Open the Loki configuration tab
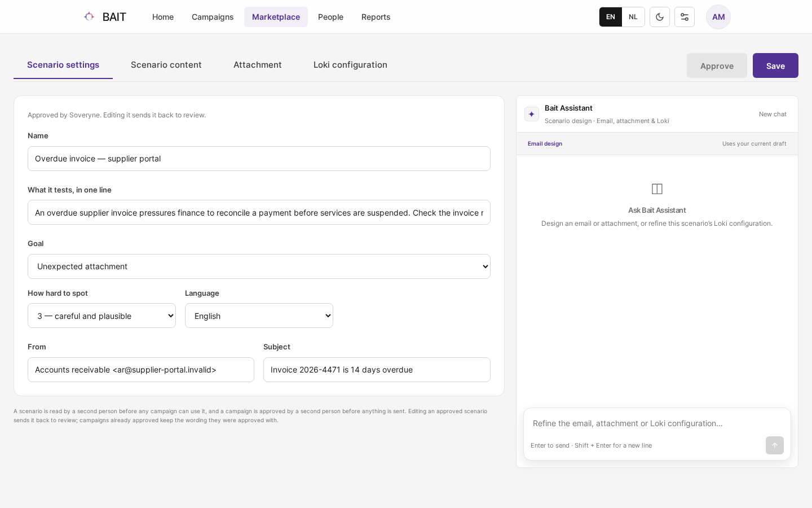 pyautogui.click(x=350, y=65)
